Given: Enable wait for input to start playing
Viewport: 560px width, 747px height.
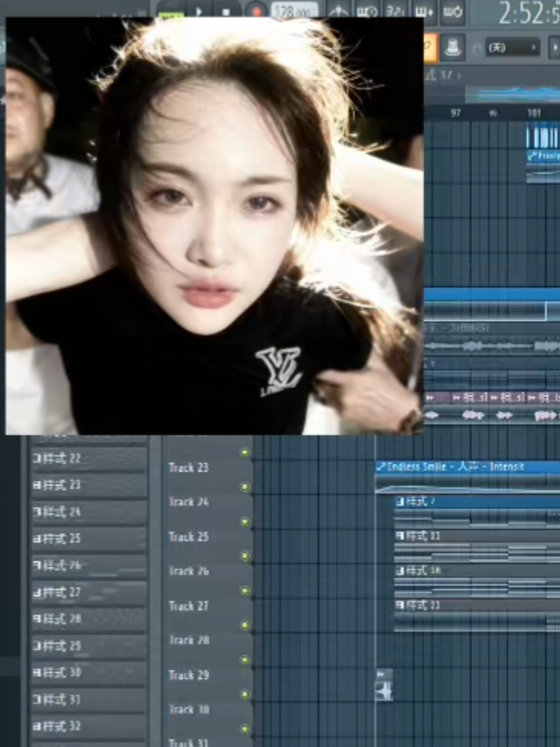Looking at the screenshot, I should 367,11.
